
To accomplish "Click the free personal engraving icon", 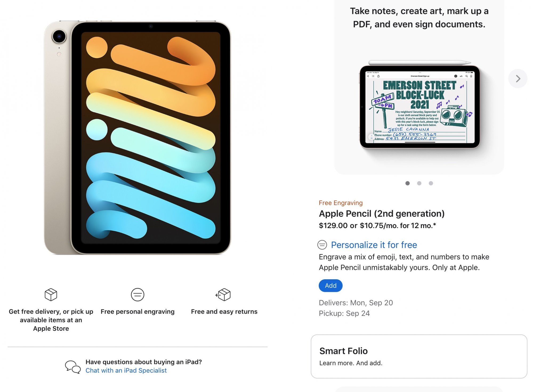I will pos(138,294).
